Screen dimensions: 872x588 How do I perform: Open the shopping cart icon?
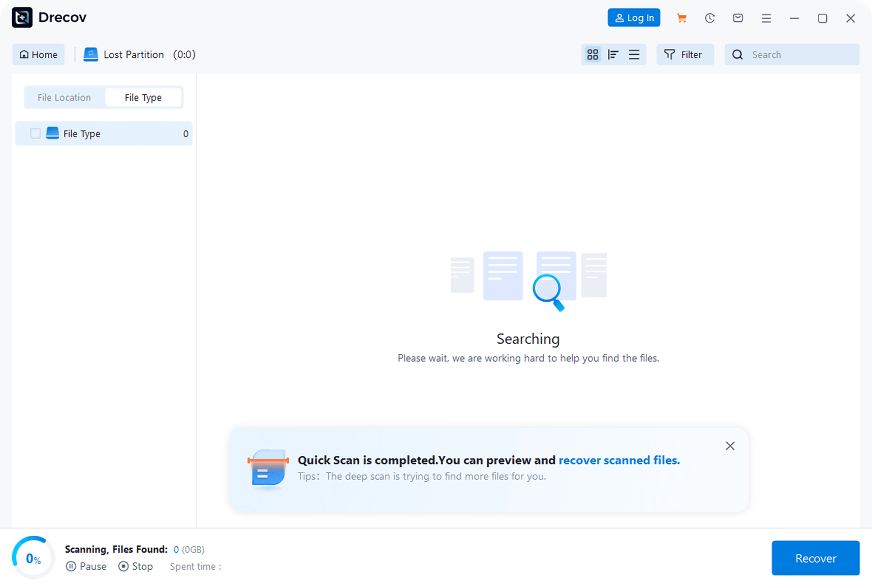(x=681, y=18)
